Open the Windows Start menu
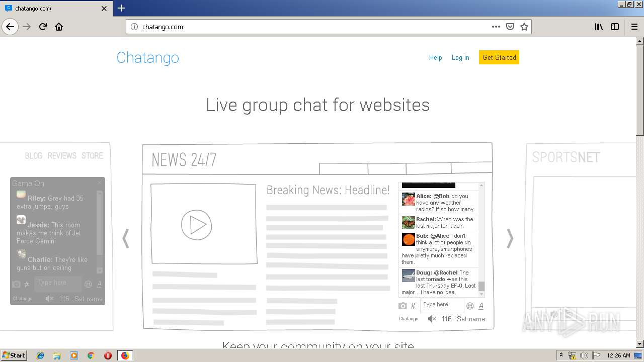The image size is (644, 362). tap(14, 355)
